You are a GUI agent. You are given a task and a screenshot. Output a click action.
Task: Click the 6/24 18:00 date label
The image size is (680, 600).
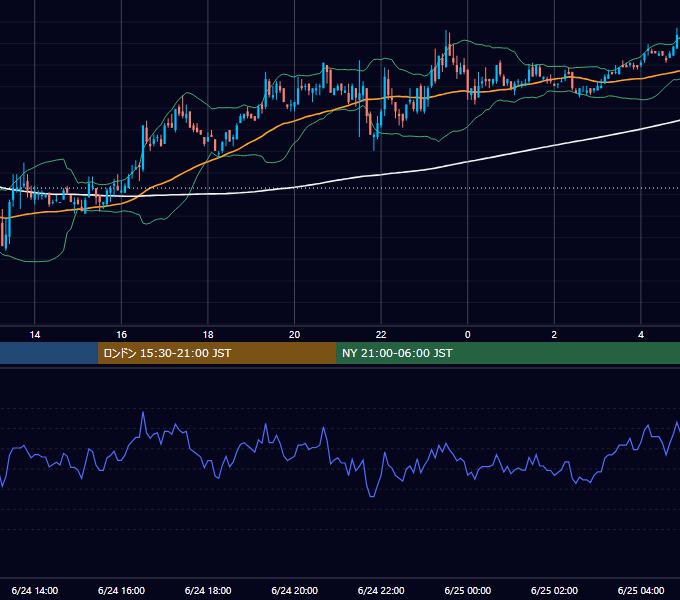tap(208, 590)
